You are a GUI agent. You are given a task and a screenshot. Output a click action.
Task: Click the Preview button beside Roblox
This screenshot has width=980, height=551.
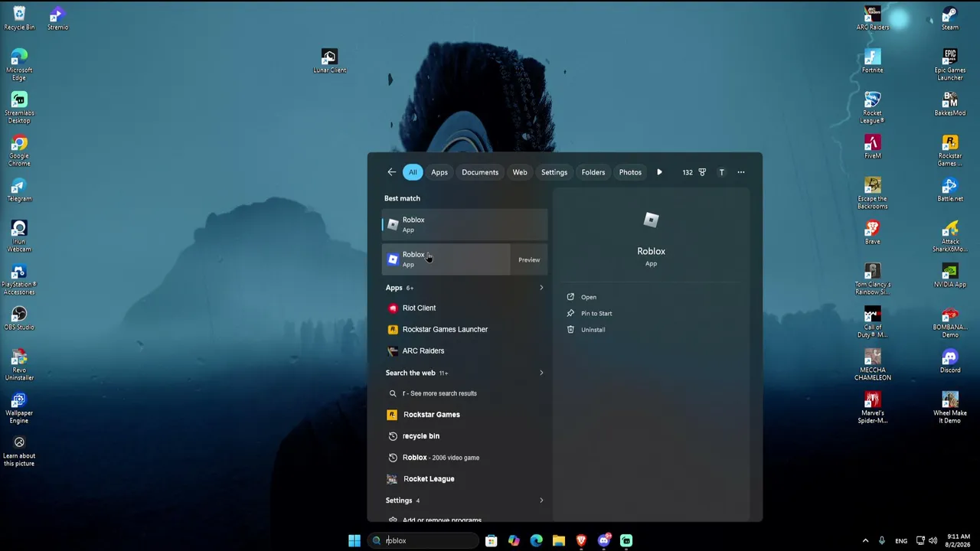point(529,259)
